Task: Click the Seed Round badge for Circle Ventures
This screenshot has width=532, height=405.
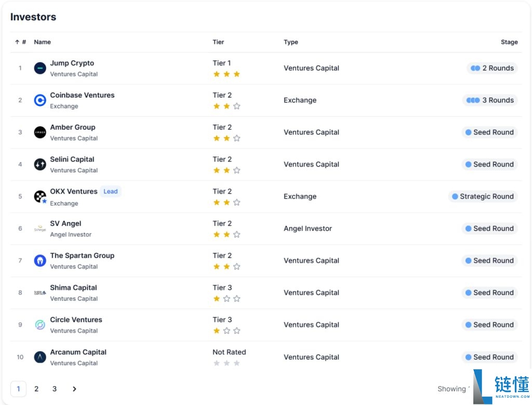Action: pos(489,325)
